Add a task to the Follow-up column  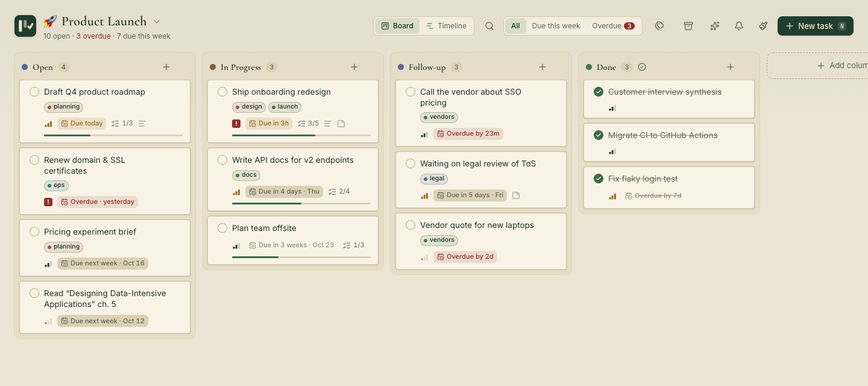542,67
